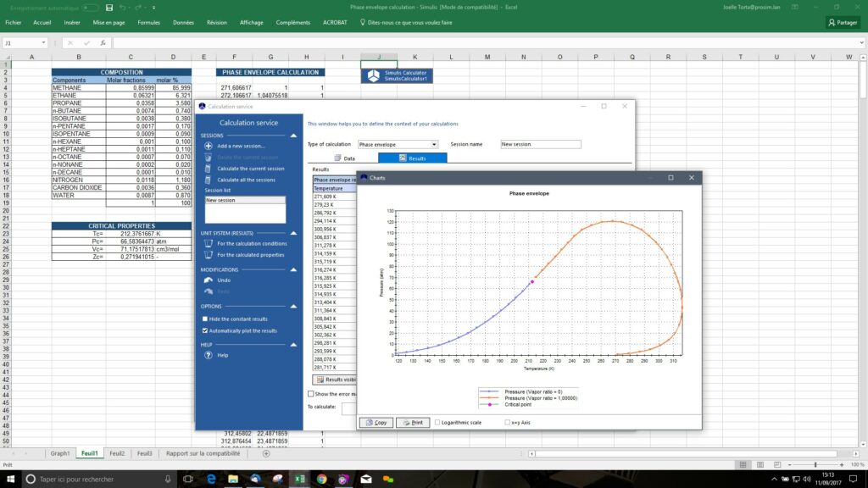Launch Microsoft Edge from the taskbar

pos(211,480)
